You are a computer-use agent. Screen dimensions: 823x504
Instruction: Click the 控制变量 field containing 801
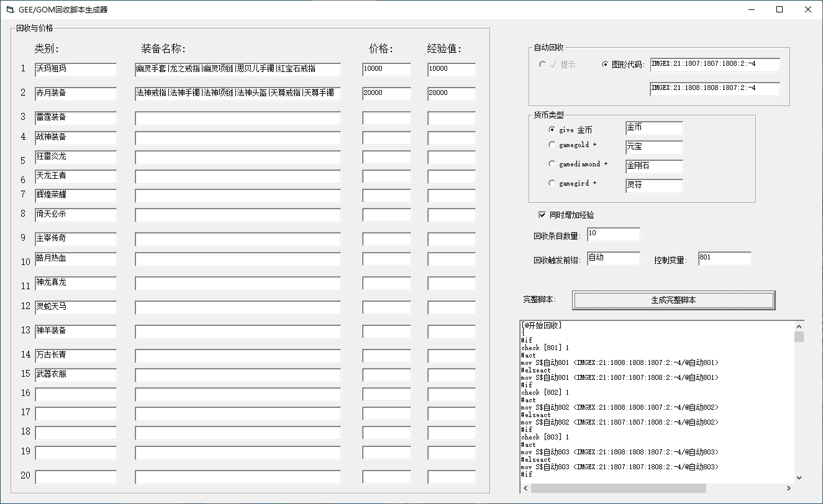tap(724, 258)
